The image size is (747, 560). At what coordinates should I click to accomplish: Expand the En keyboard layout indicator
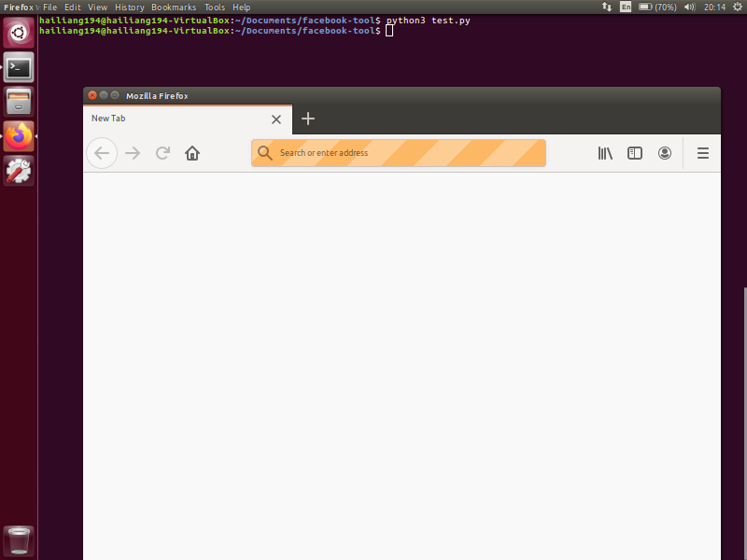tap(627, 7)
